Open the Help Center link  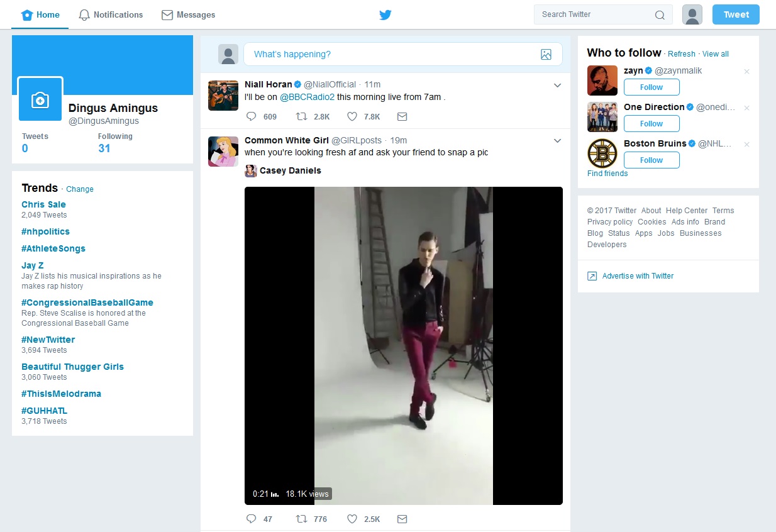pos(687,211)
